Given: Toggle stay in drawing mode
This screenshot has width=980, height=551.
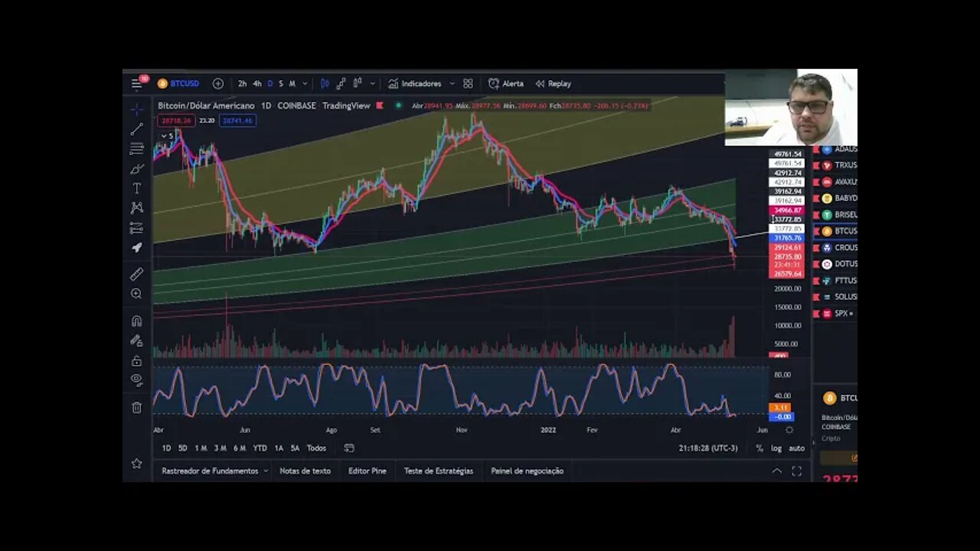Looking at the screenshot, I should coord(136,341).
